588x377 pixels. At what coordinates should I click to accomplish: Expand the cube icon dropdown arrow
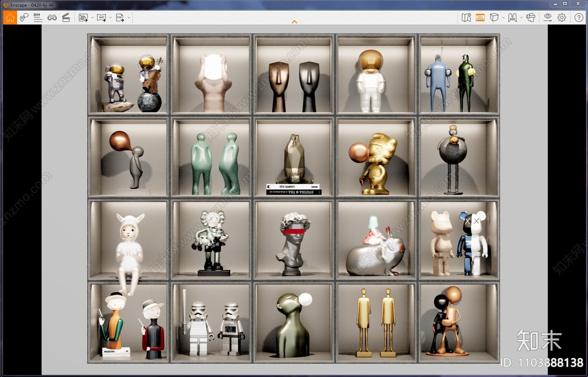tap(503, 18)
